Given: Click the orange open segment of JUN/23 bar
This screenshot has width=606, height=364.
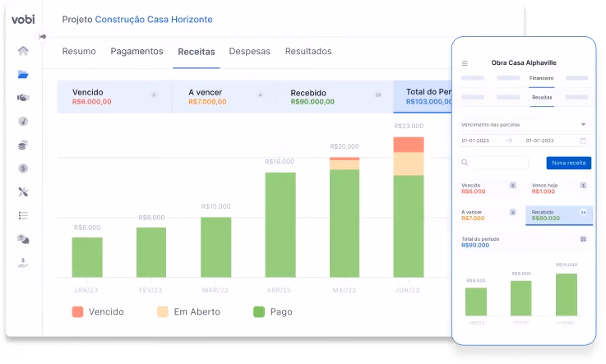Looking at the screenshot, I should [x=409, y=164].
